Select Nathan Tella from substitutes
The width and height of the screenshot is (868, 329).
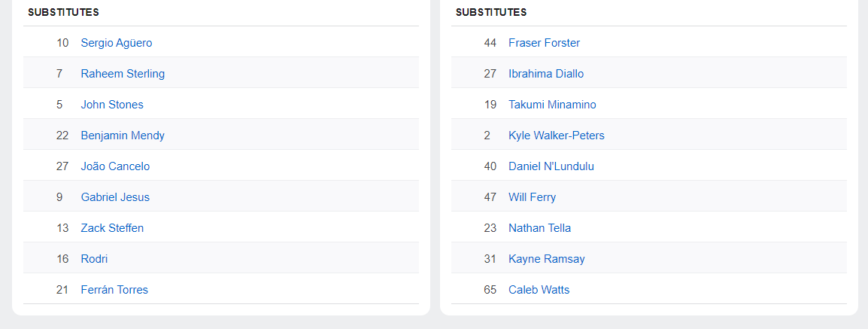coord(539,228)
